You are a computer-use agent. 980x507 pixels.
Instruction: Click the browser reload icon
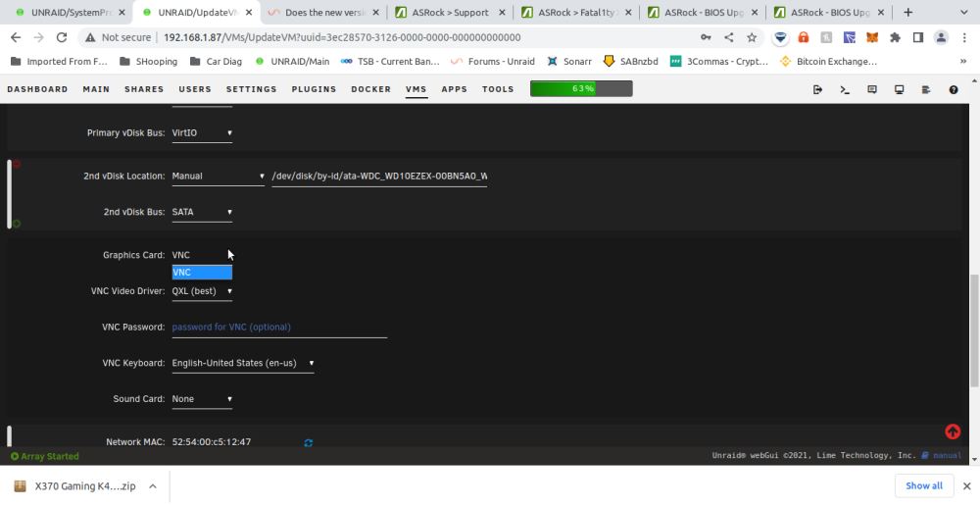click(x=61, y=37)
